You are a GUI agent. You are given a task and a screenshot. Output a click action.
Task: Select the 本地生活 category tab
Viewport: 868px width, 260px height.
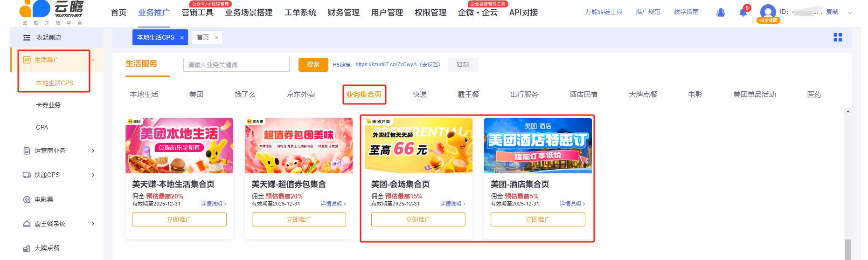click(144, 95)
